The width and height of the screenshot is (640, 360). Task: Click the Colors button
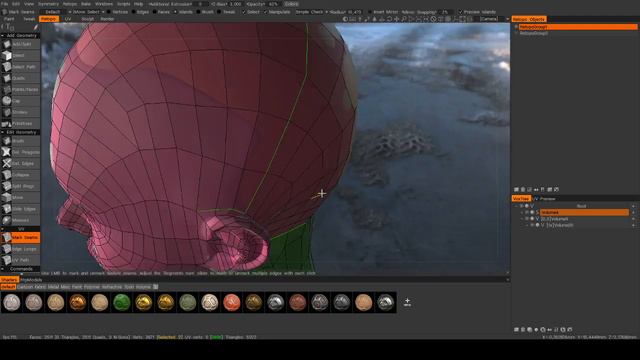click(x=291, y=4)
